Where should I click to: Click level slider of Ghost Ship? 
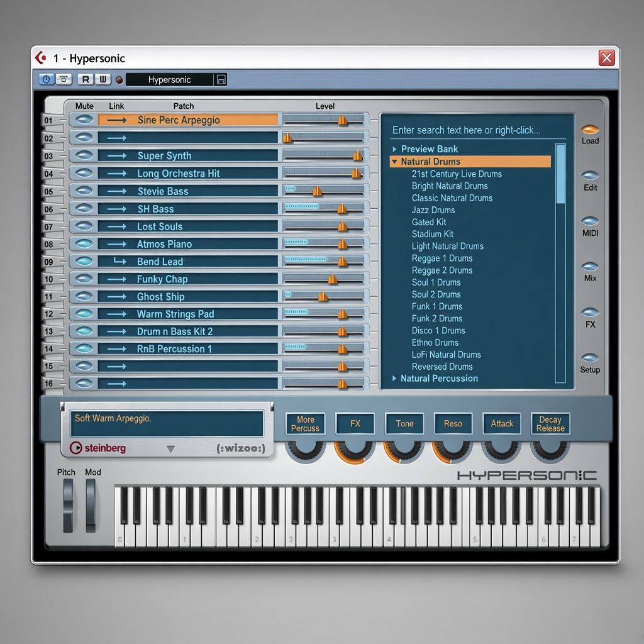tap(324, 296)
